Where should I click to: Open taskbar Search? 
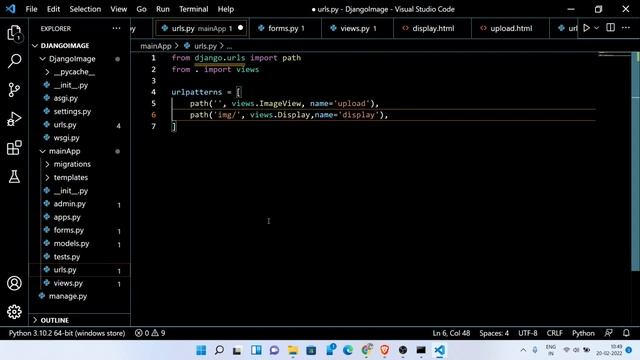tap(219, 350)
